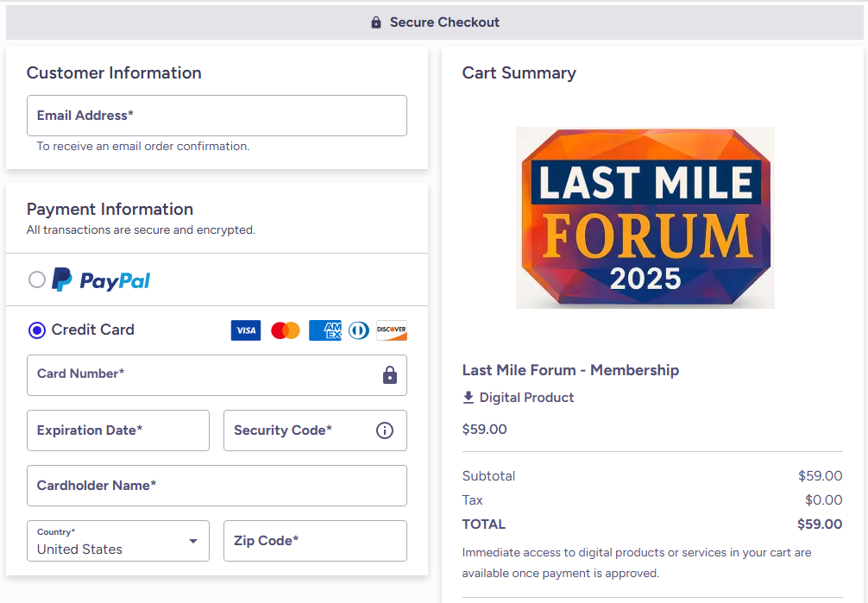Click the Diners Club icon
Viewport: 868px width, 603px height.
tap(359, 330)
